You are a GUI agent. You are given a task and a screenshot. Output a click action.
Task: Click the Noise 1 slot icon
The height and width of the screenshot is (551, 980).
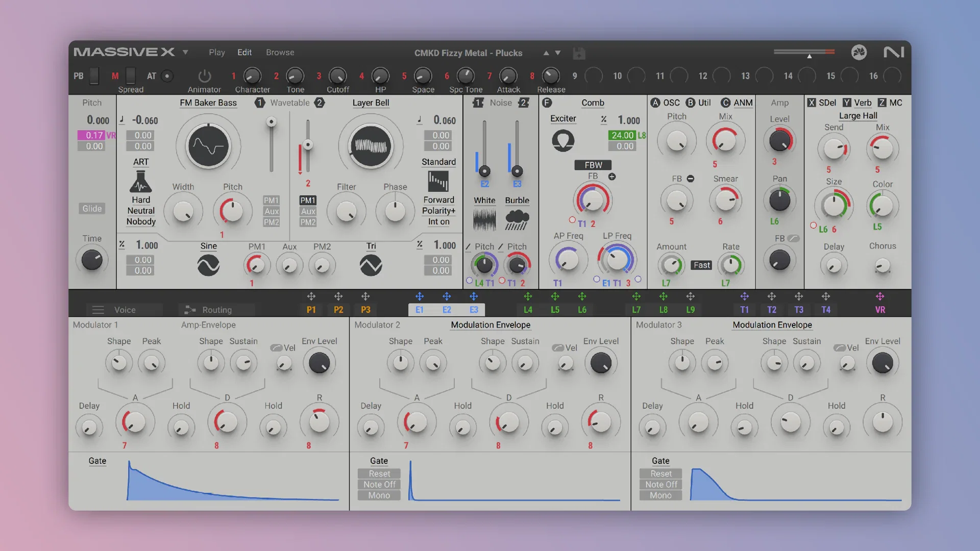point(478,103)
